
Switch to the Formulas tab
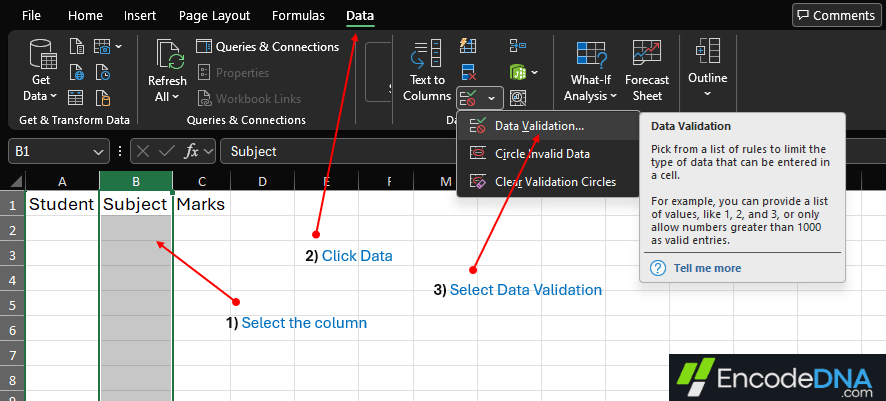click(298, 16)
